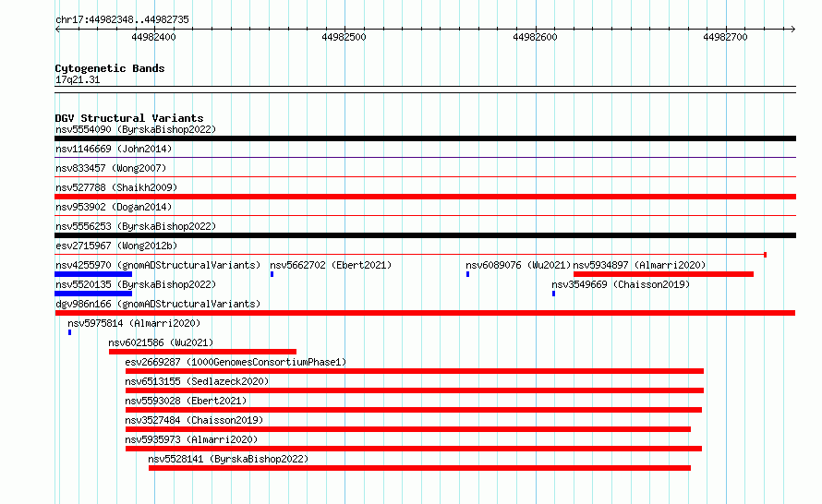Open the nsv1146669 (John2014) label

pos(114,149)
